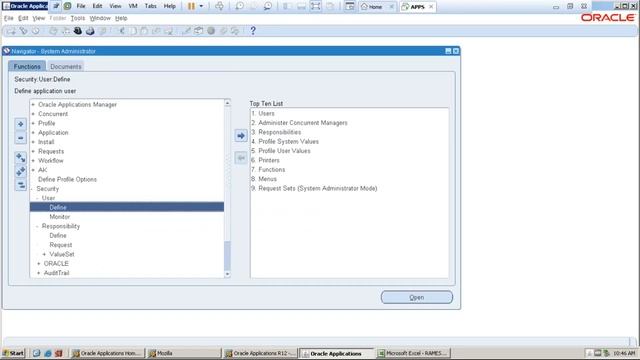This screenshot has height=360, width=640.
Task: Click the Clear Record toolbar icon
Action: [x=156, y=31]
